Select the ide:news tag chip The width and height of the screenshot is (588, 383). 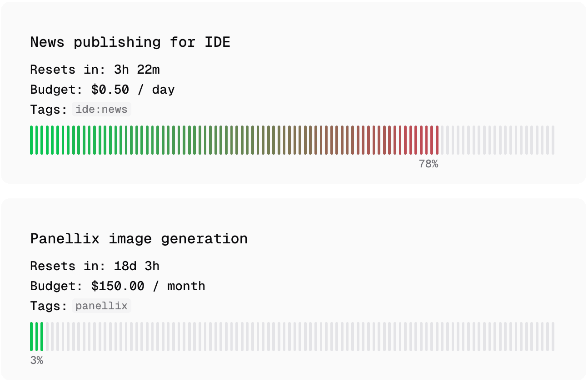click(101, 110)
